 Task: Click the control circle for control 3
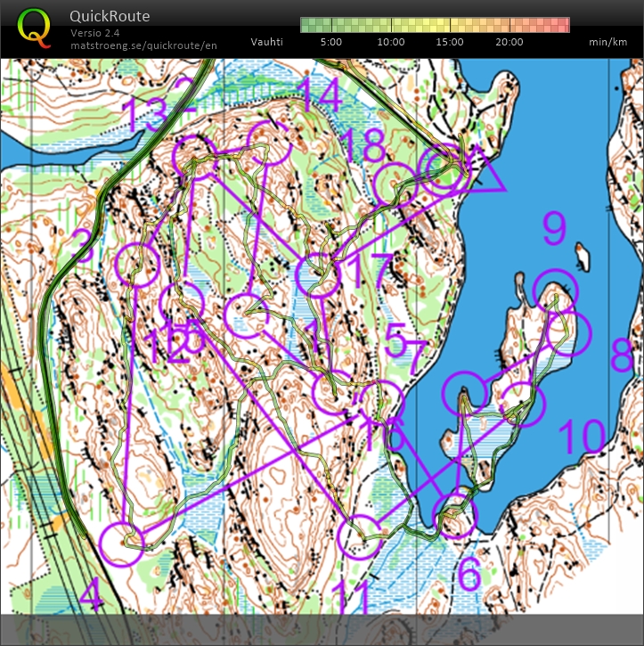coord(138,264)
